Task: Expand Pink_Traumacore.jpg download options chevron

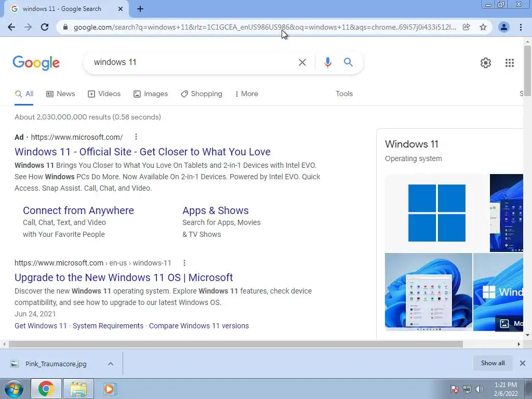Action: pos(111,364)
